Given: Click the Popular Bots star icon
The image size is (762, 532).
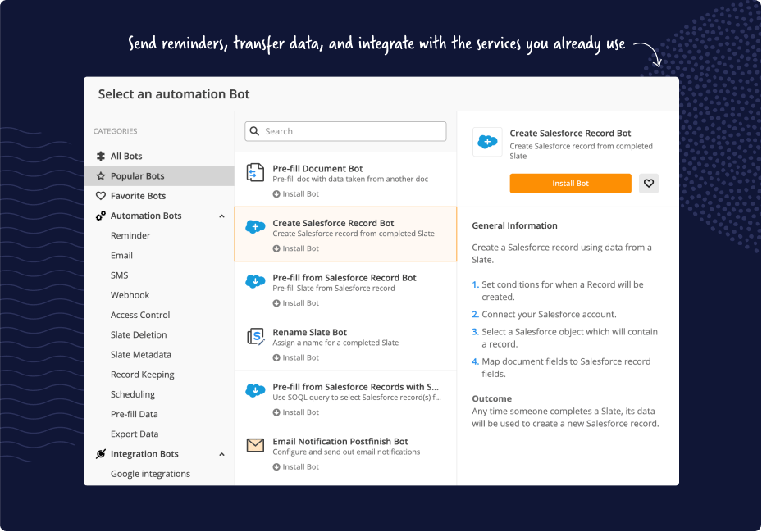Looking at the screenshot, I should (101, 176).
